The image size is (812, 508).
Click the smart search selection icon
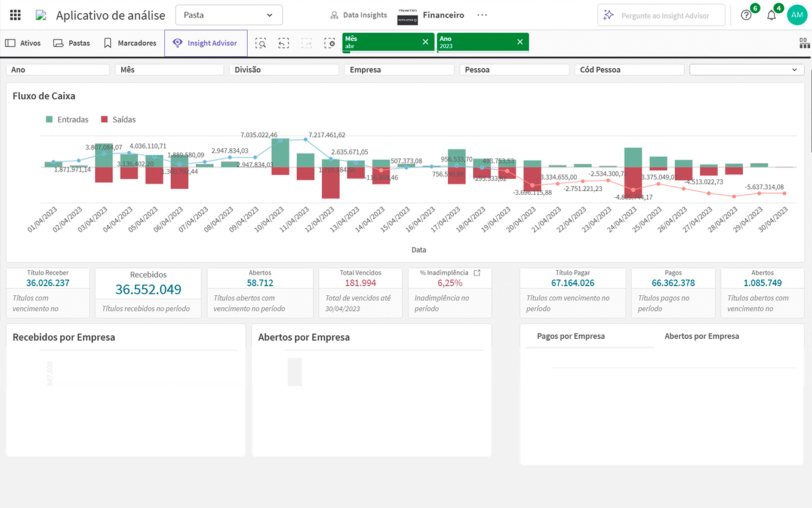pyautogui.click(x=260, y=43)
